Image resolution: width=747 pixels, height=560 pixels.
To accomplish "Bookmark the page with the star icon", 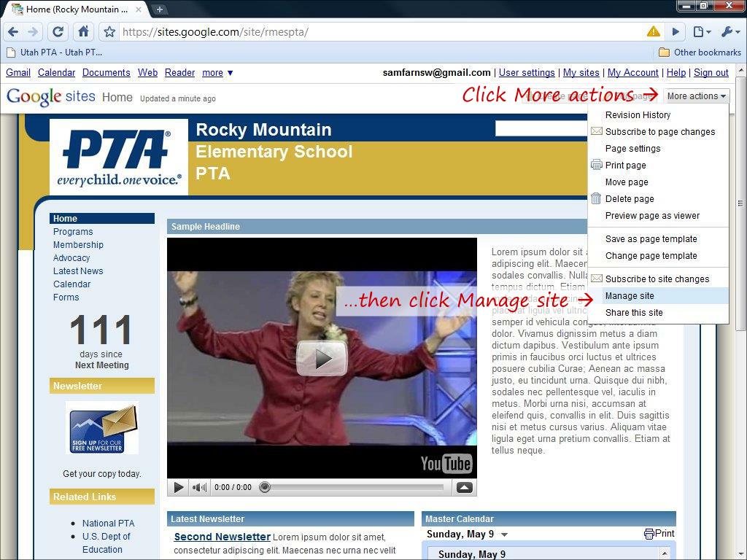I will tap(109, 32).
